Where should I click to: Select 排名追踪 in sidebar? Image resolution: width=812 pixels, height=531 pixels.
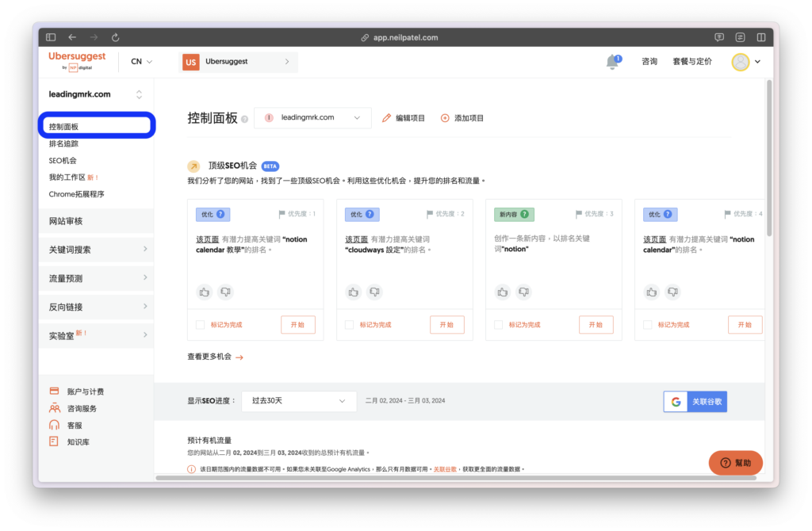pyautogui.click(x=63, y=143)
